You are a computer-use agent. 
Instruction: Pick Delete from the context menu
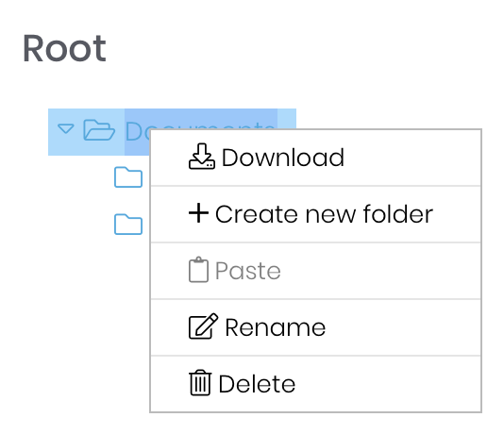click(315, 384)
